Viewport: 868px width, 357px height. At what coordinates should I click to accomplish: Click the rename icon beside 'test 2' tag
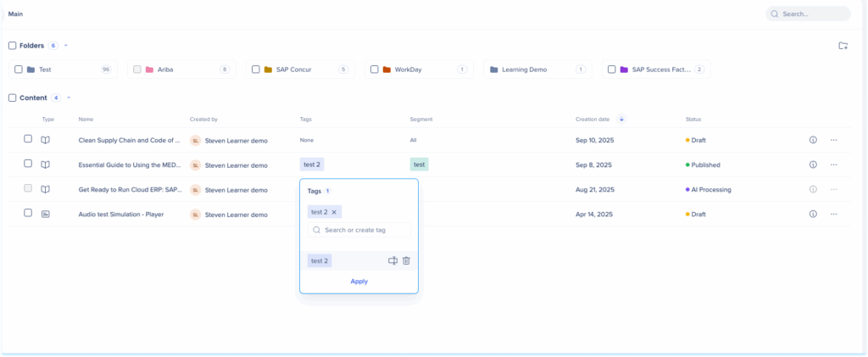point(392,261)
